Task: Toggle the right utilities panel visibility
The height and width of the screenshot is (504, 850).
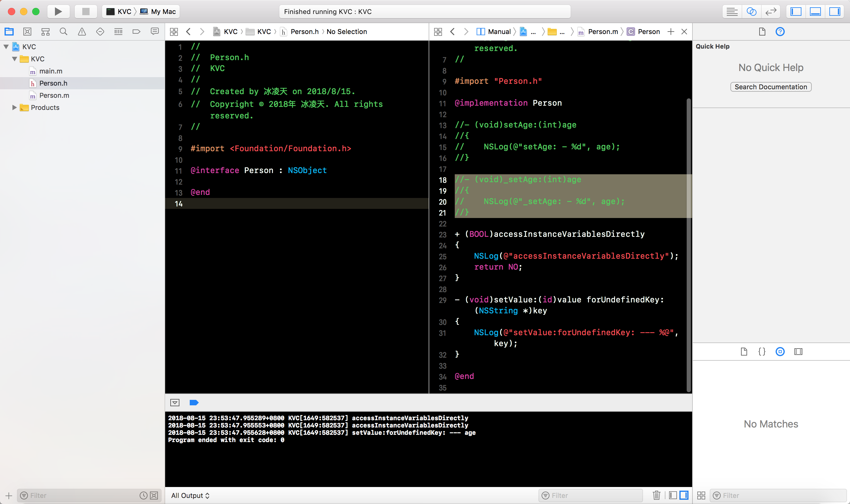Action: pyautogui.click(x=835, y=12)
